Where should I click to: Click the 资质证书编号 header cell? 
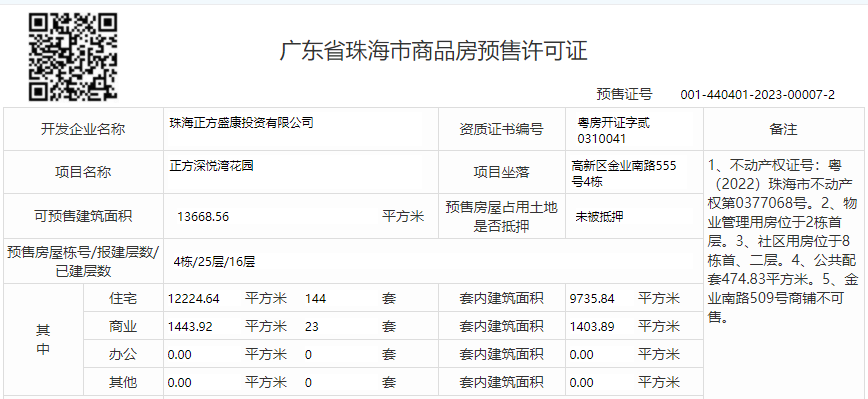(502, 129)
